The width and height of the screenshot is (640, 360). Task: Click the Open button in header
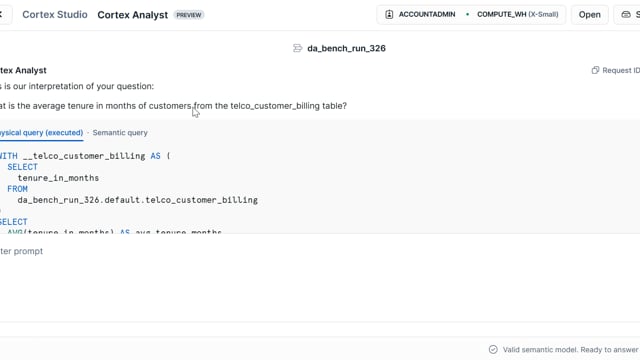point(589,15)
